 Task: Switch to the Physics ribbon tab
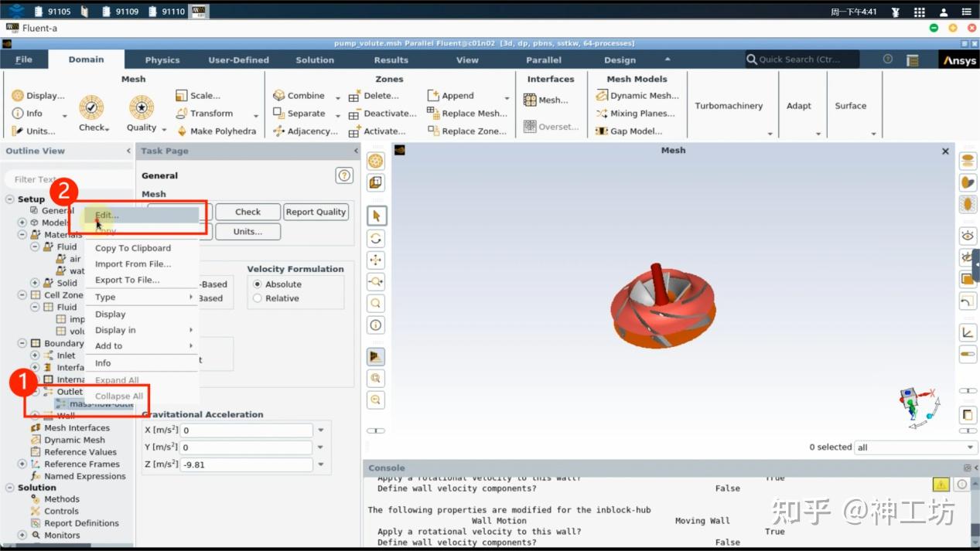(x=162, y=60)
